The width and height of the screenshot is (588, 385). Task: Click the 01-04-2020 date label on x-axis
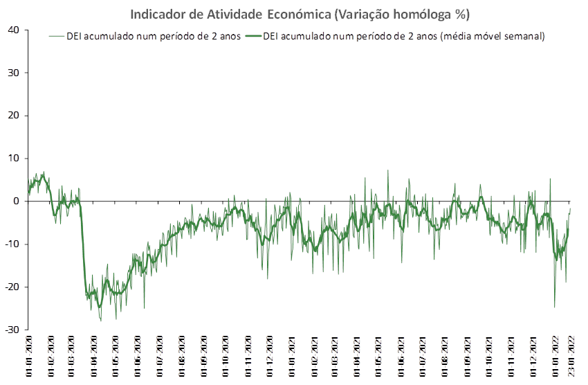click(94, 356)
